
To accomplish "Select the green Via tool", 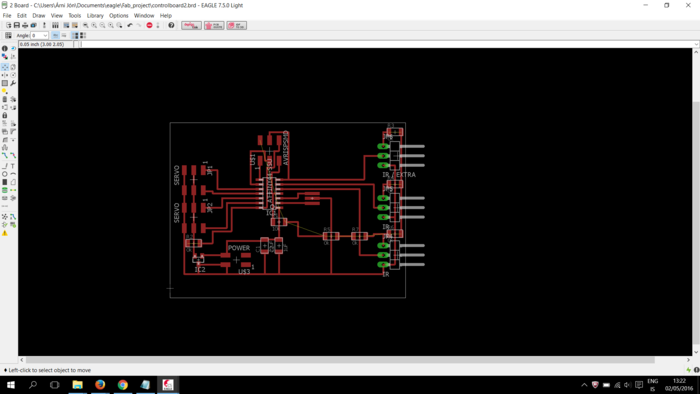I will pyautogui.click(x=5, y=190).
